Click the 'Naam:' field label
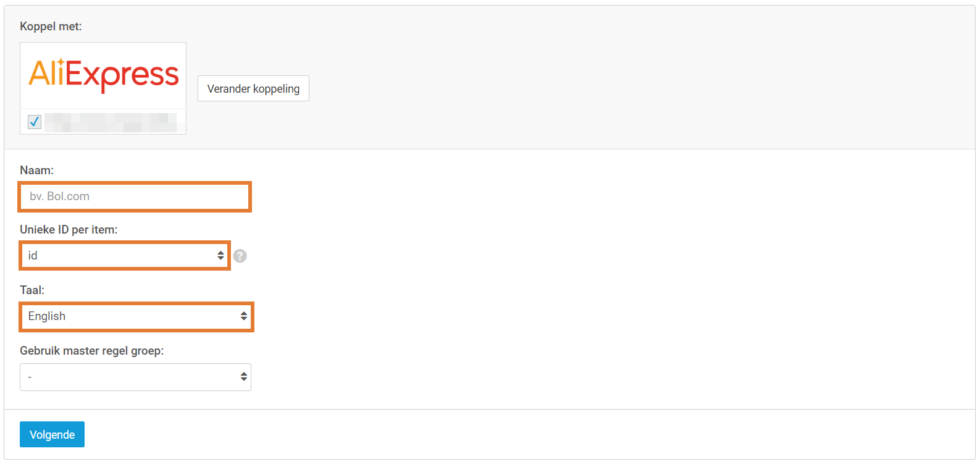 coord(37,171)
